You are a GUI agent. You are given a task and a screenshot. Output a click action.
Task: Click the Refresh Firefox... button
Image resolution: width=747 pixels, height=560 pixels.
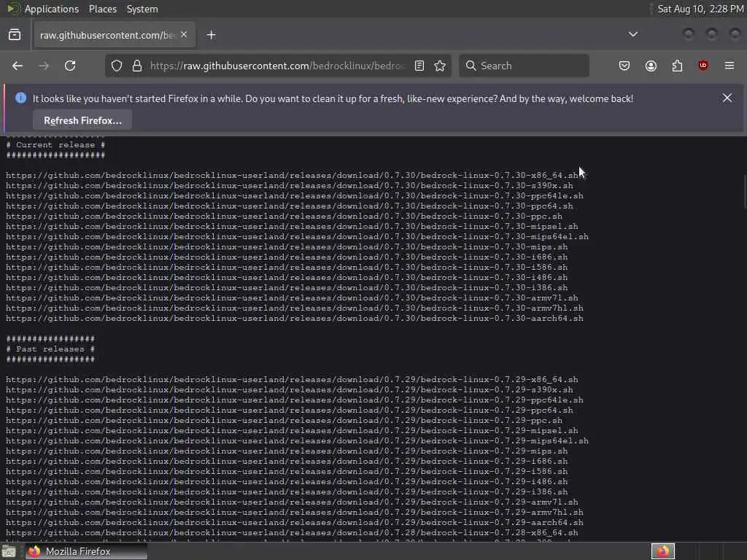coord(82,120)
